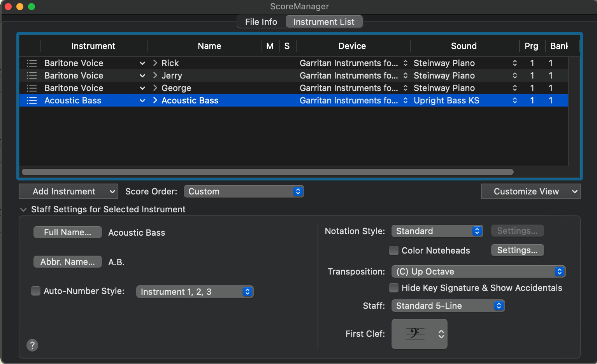Toggle Hide Key Signature & Show Accidentals
The width and height of the screenshot is (597, 364).
[x=394, y=288]
